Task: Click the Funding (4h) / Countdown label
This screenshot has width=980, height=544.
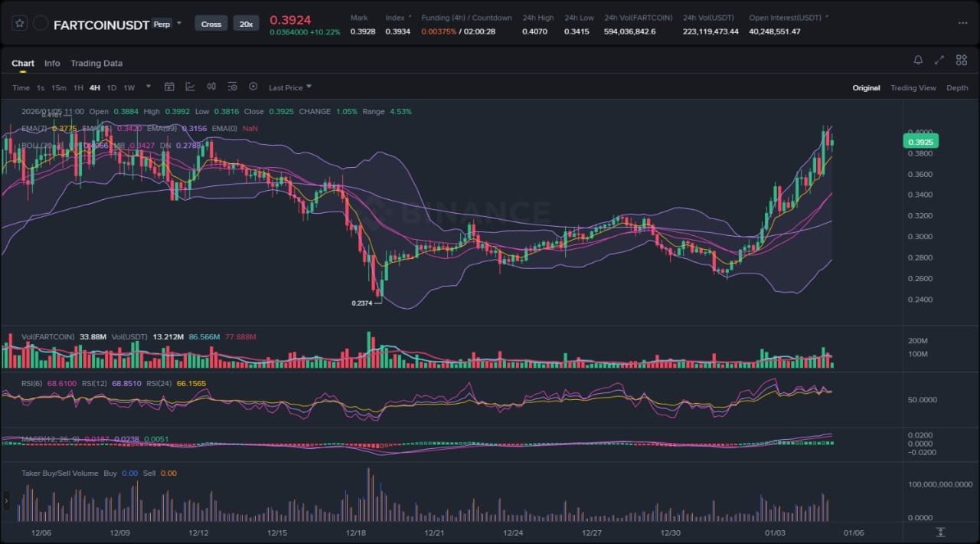Action: (x=466, y=18)
